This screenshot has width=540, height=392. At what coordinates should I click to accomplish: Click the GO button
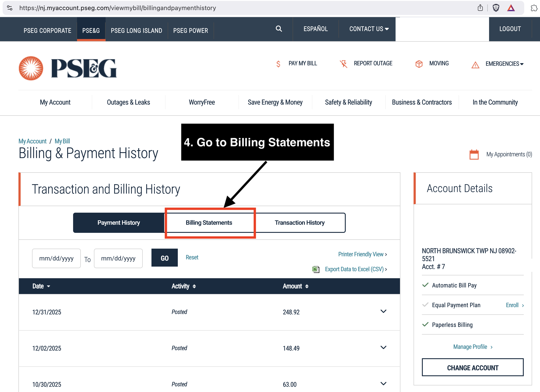click(x=164, y=258)
